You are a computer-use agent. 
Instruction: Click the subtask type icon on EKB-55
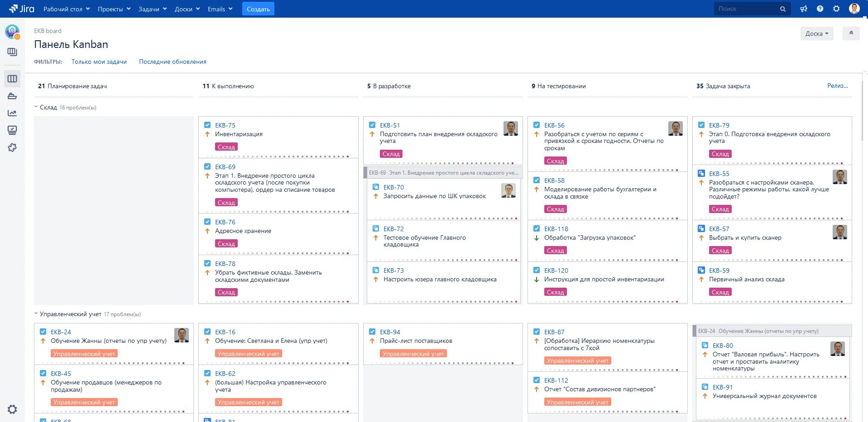click(x=701, y=174)
